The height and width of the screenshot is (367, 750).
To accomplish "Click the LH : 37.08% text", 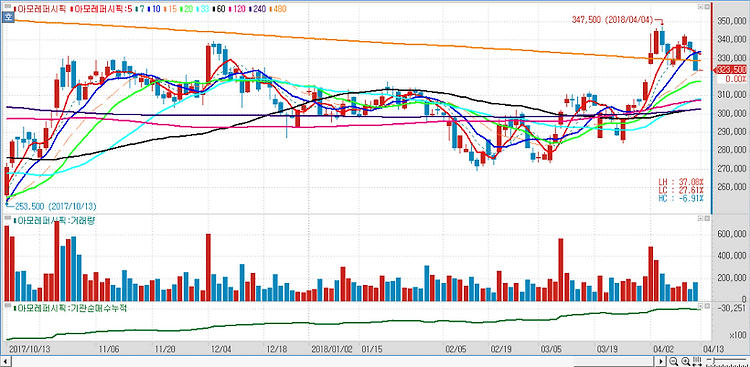I will pyautogui.click(x=681, y=182).
